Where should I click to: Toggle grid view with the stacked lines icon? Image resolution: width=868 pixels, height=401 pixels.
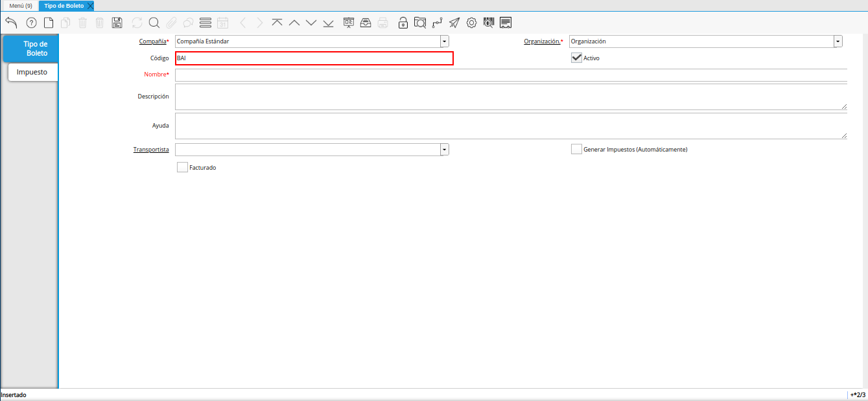point(205,23)
